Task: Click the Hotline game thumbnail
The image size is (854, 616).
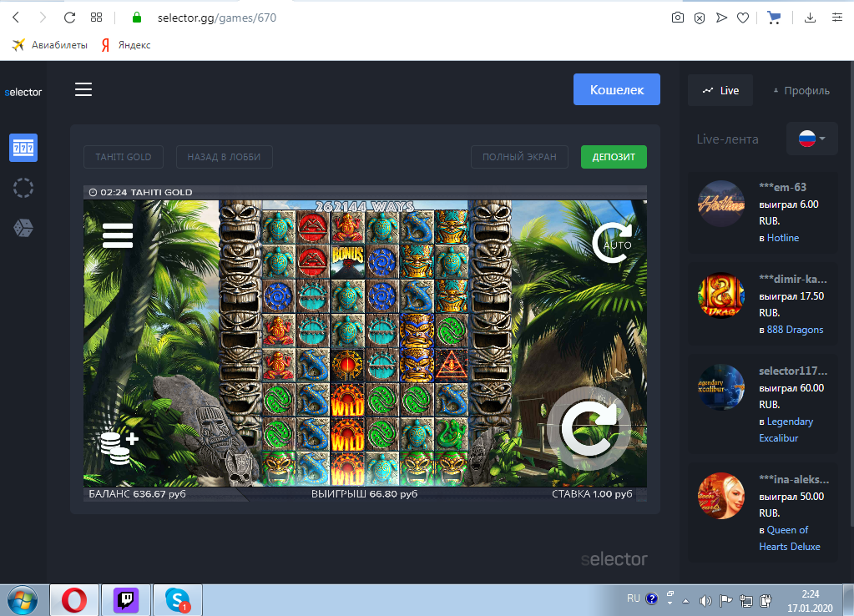Action: 721,204
